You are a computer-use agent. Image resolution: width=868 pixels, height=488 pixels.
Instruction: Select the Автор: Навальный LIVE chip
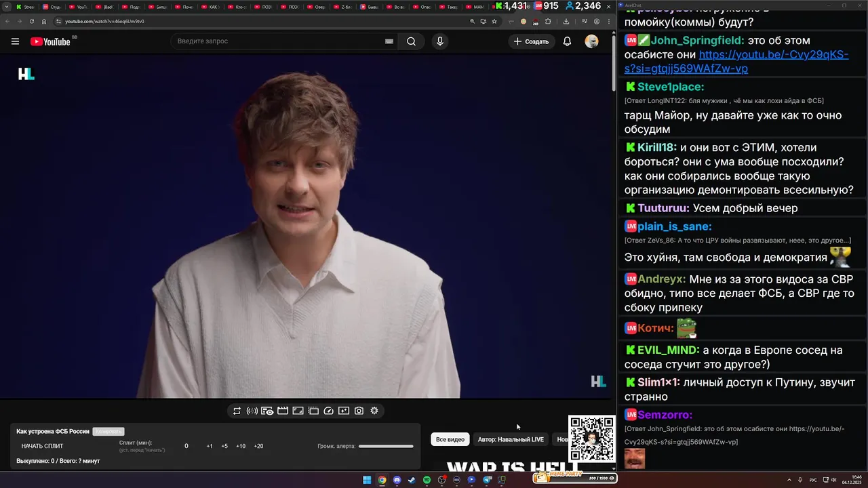(x=511, y=439)
